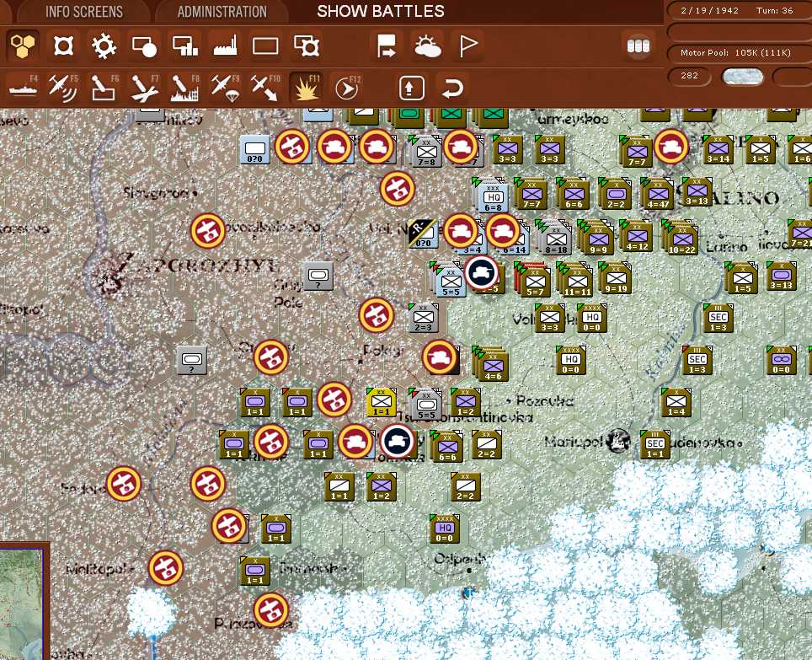Screen dimensions: 812x660
Task: Select the 9=9 purple unit stack
Action: pos(596,238)
